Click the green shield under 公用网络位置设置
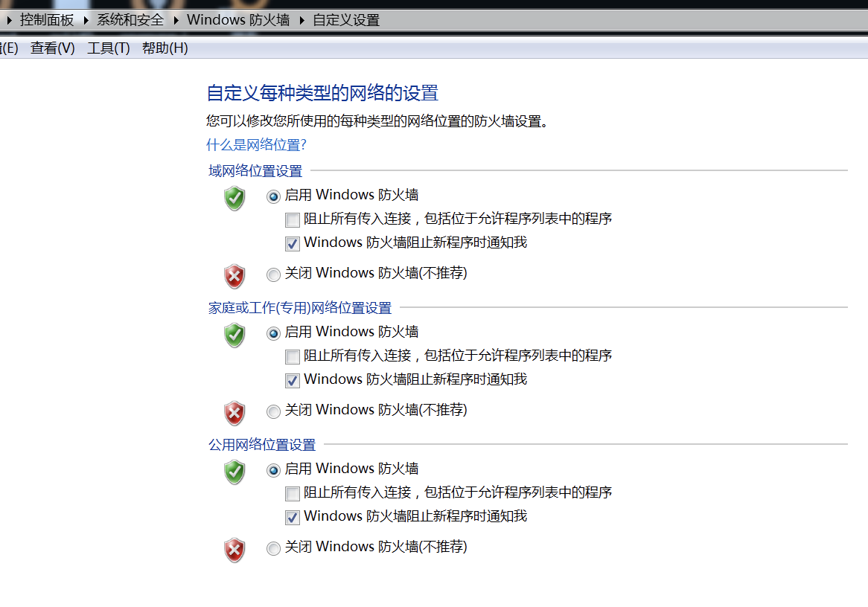The height and width of the screenshot is (607, 868). coord(234,472)
